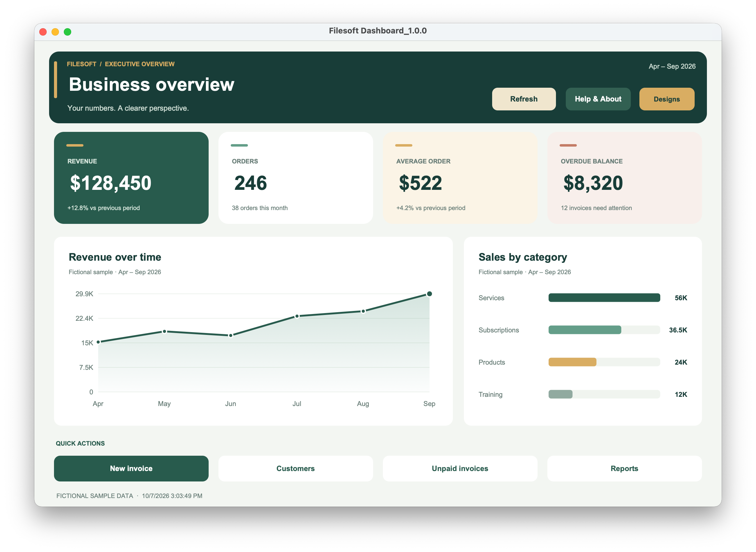Start a New invoice
This screenshot has height=552, width=756.
[x=131, y=469]
